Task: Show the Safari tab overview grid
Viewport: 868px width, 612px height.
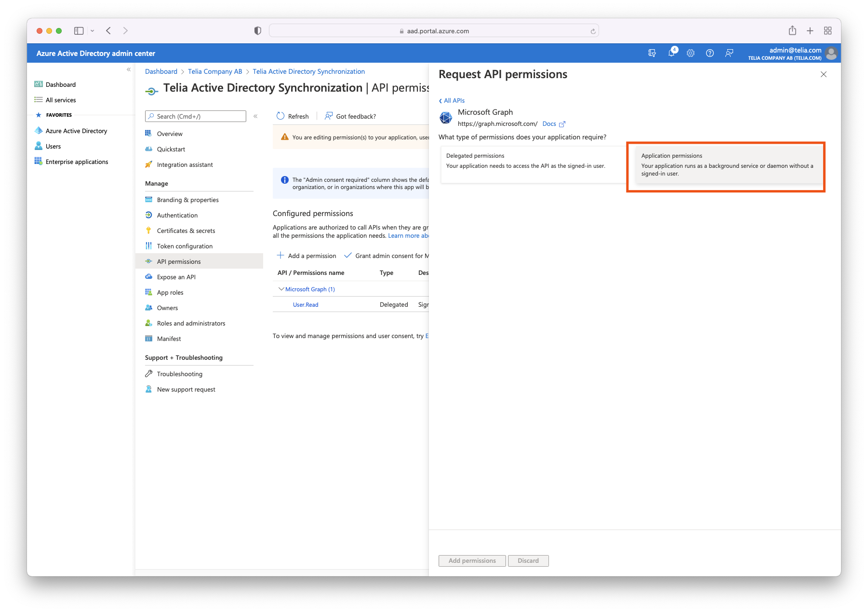Action: pos(828,31)
